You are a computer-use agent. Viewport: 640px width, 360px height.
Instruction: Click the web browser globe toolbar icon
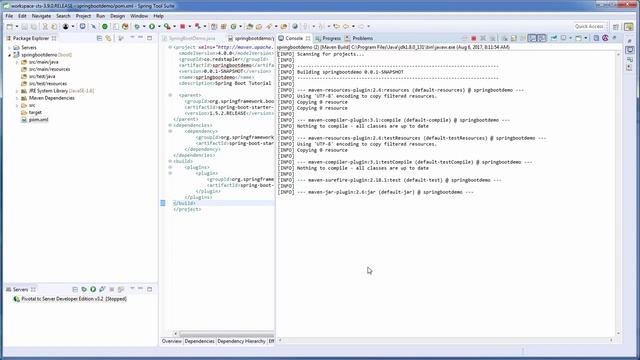pos(295,27)
